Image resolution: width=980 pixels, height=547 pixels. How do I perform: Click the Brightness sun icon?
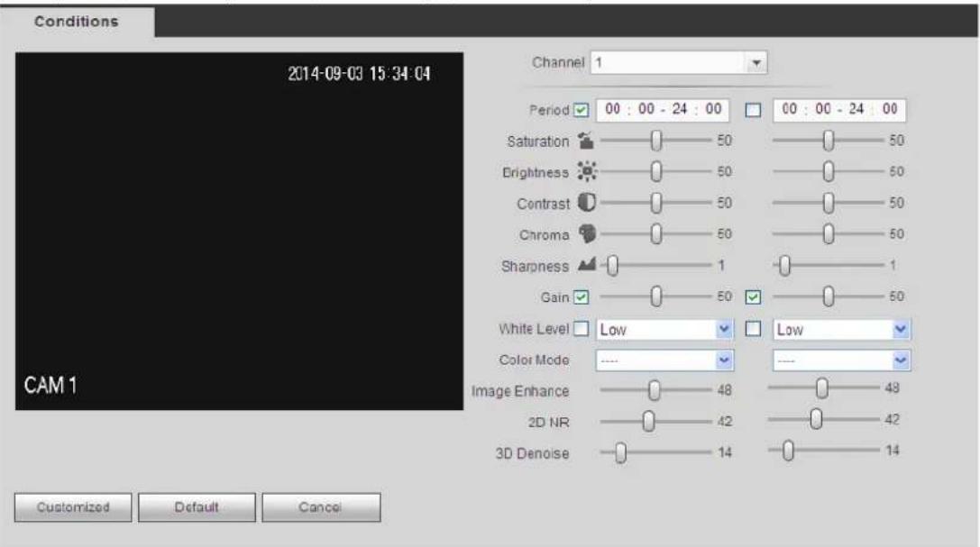click(x=587, y=171)
